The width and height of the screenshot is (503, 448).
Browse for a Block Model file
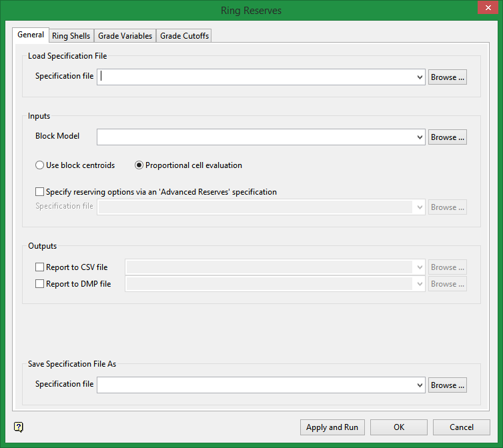click(x=447, y=137)
